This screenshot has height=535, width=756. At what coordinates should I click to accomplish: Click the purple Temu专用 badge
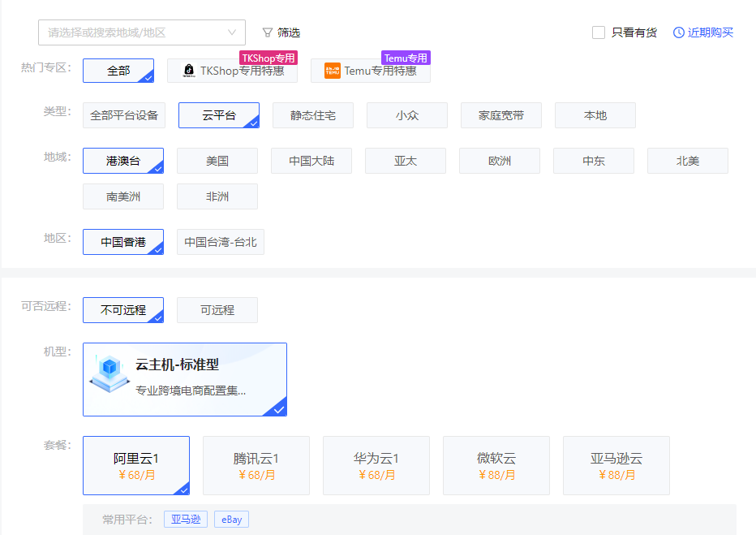pyautogui.click(x=406, y=58)
